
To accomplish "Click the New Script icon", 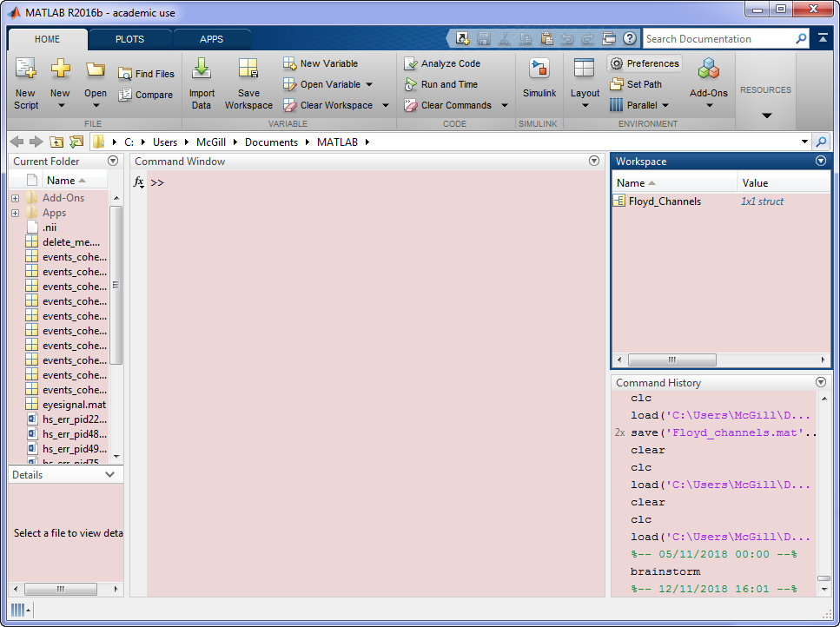I will [26, 69].
